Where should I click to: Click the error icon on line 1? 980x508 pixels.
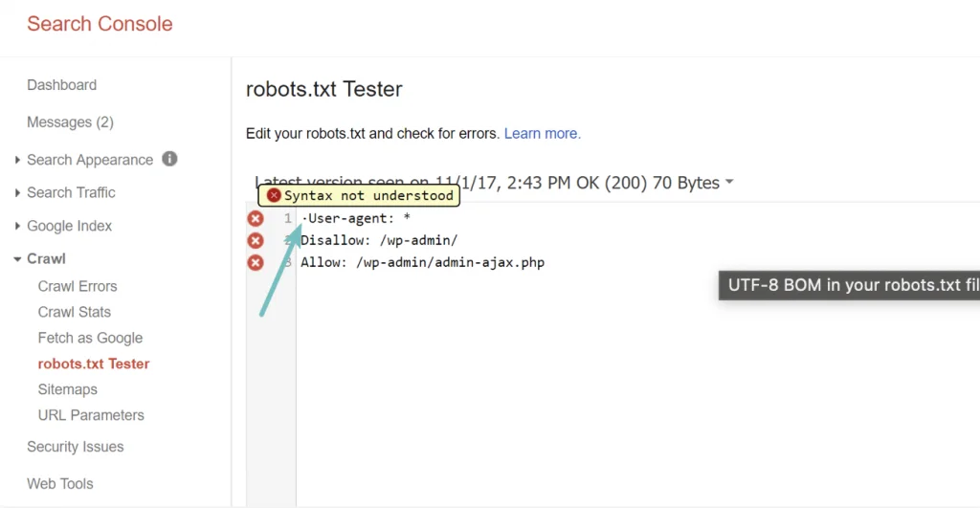[256, 219]
